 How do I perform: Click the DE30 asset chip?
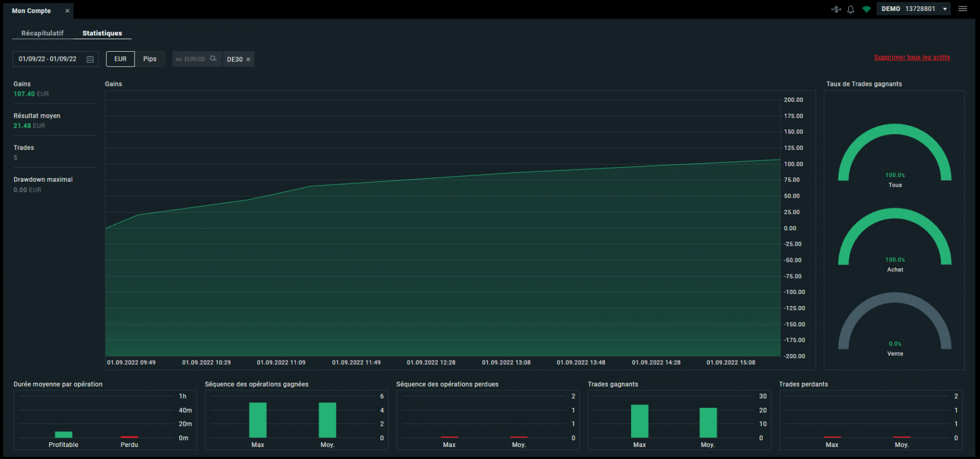pyautogui.click(x=238, y=59)
